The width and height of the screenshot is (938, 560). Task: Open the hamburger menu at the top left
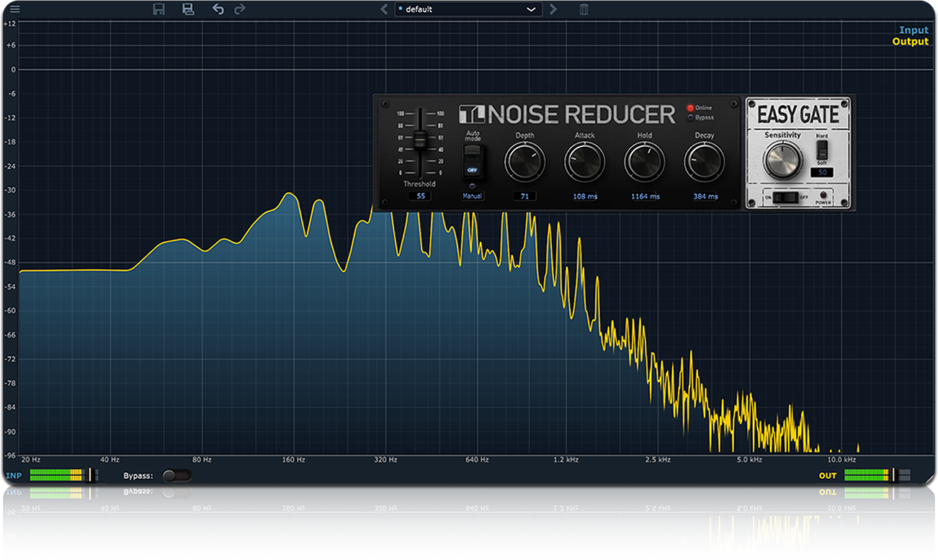pyautogui.click(x=14, y=9)
